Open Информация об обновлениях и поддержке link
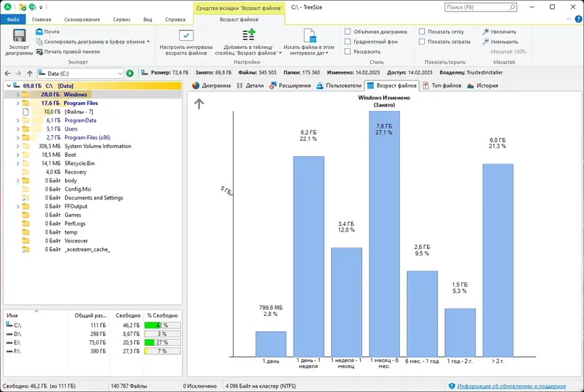 (512, 386)
